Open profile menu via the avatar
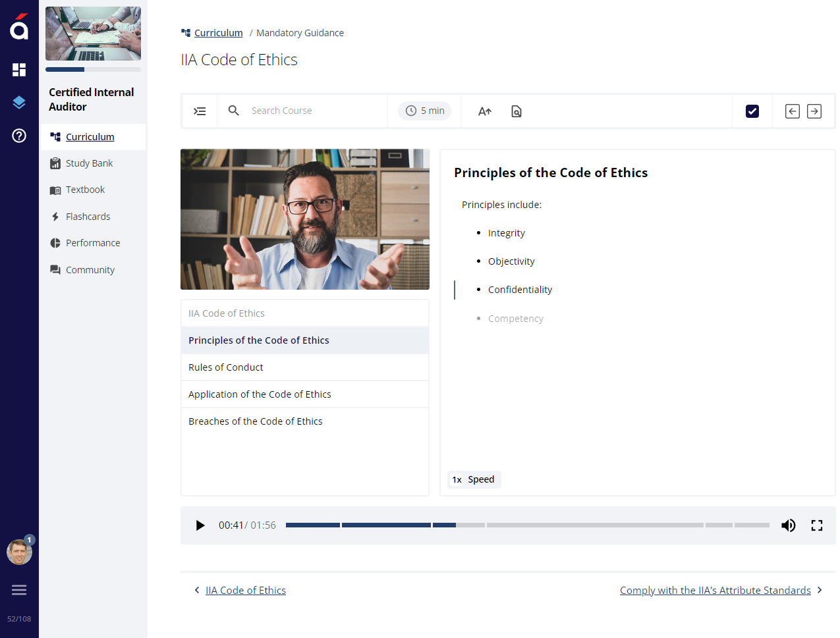 pyautogui.click(x=19, y=552)
